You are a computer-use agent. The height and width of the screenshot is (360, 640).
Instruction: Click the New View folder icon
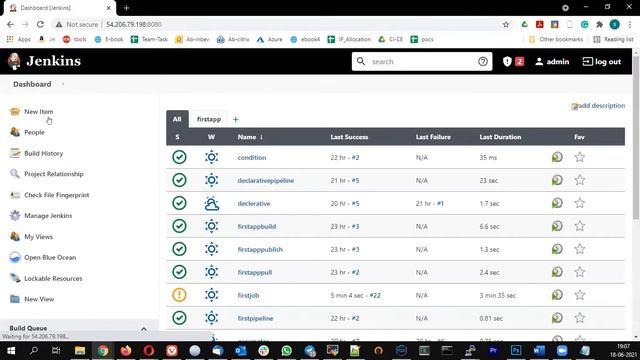click(x=15, y=299)
